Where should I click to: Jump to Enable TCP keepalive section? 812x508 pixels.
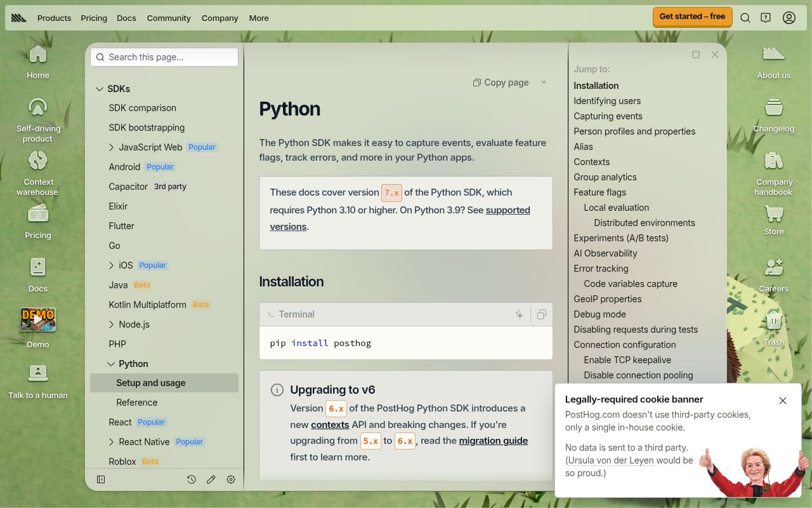coord(627,360)
